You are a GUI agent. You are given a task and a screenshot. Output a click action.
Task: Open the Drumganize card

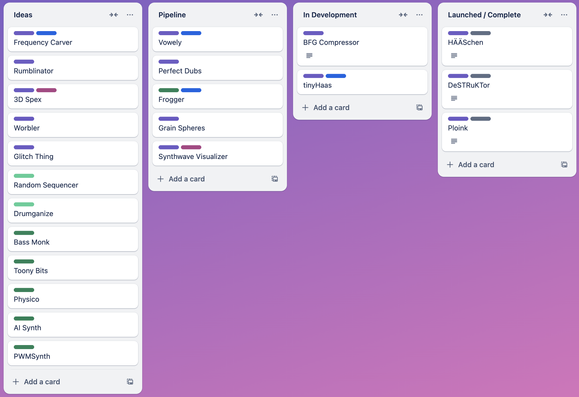tap(73, 210)
